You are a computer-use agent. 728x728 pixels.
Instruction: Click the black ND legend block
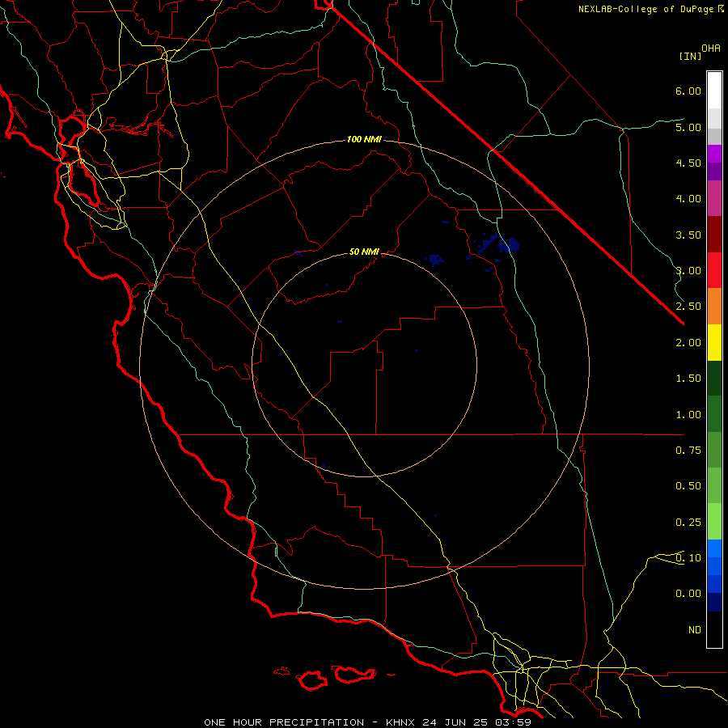[714, 629]
